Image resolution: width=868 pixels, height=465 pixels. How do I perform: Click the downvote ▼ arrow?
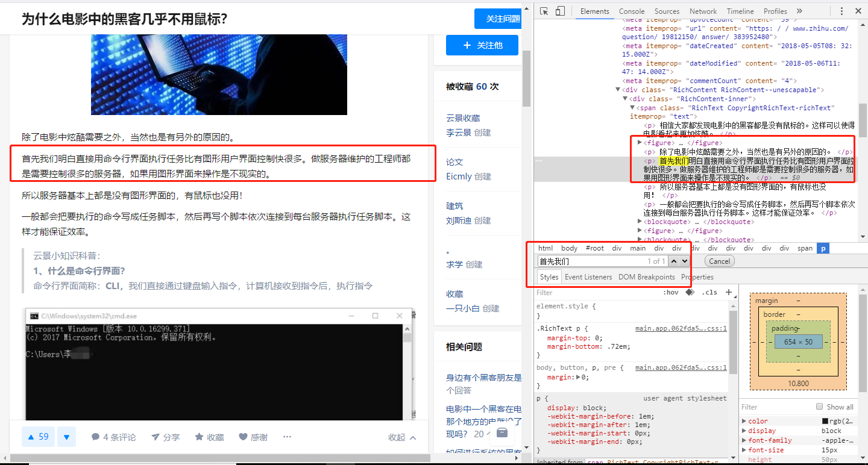[66, 437]
